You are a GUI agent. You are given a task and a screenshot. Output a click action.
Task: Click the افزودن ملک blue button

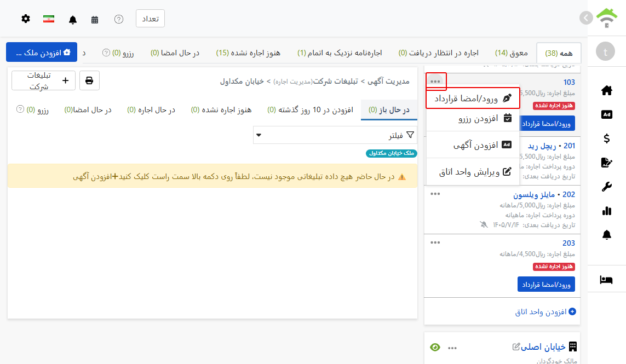42,53
